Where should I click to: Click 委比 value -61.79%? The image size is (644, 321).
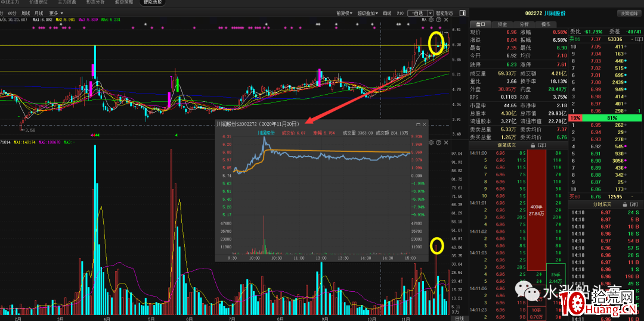[x=593, y=32]
